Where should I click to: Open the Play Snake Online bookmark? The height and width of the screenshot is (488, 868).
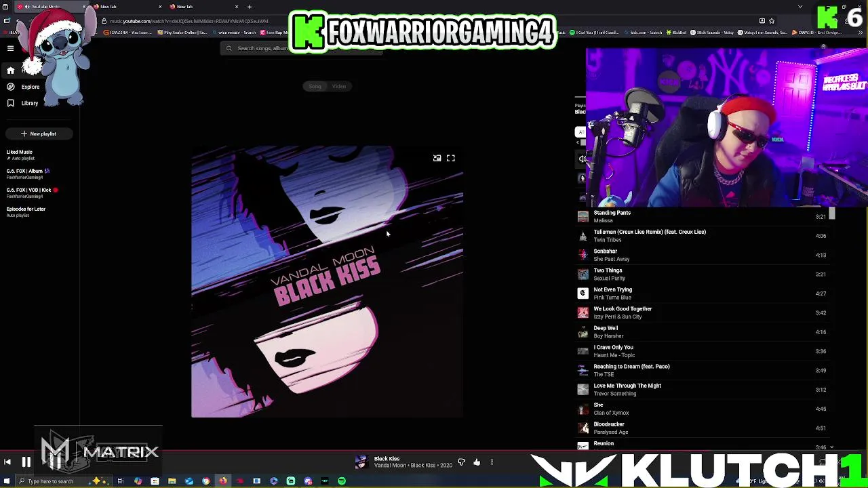pos(183,33)
